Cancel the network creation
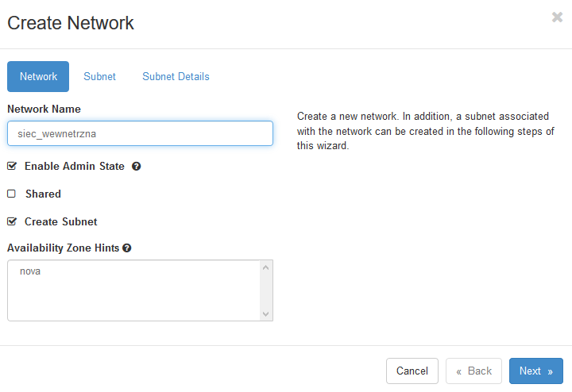Image resolution: width=572 pixels, height=392 pixels. tap(412, 371)
